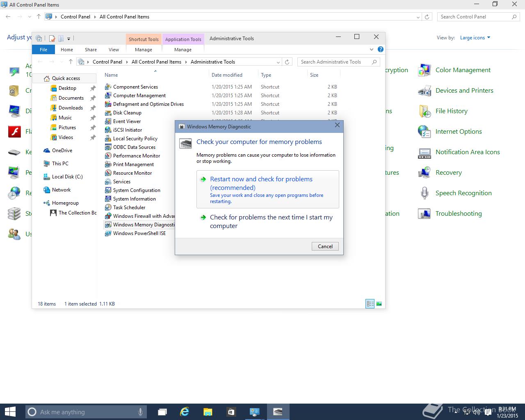Select Resource Monitor icon
525x420 pixels.
pos(108,173)
